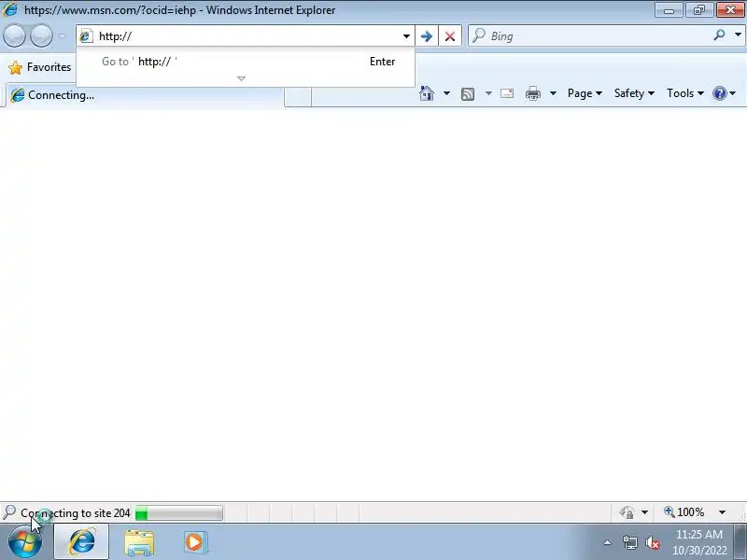Open the Tools menu

pos(685,93)
